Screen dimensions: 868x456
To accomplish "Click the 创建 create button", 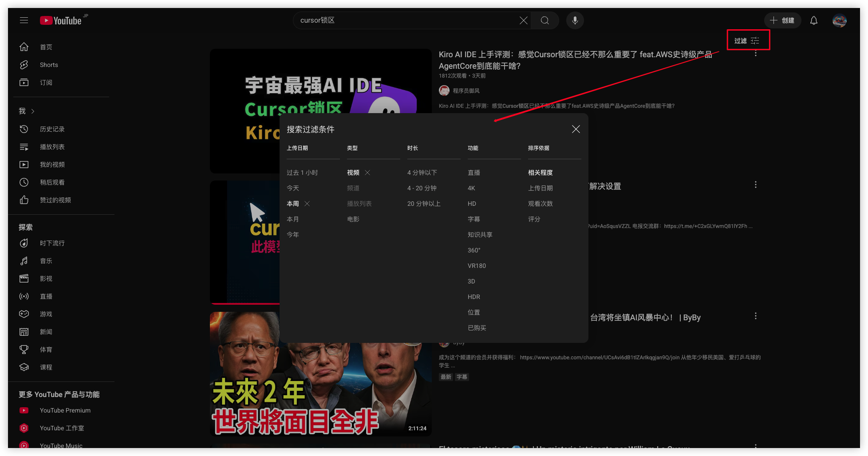I will (x=782, y=20).
